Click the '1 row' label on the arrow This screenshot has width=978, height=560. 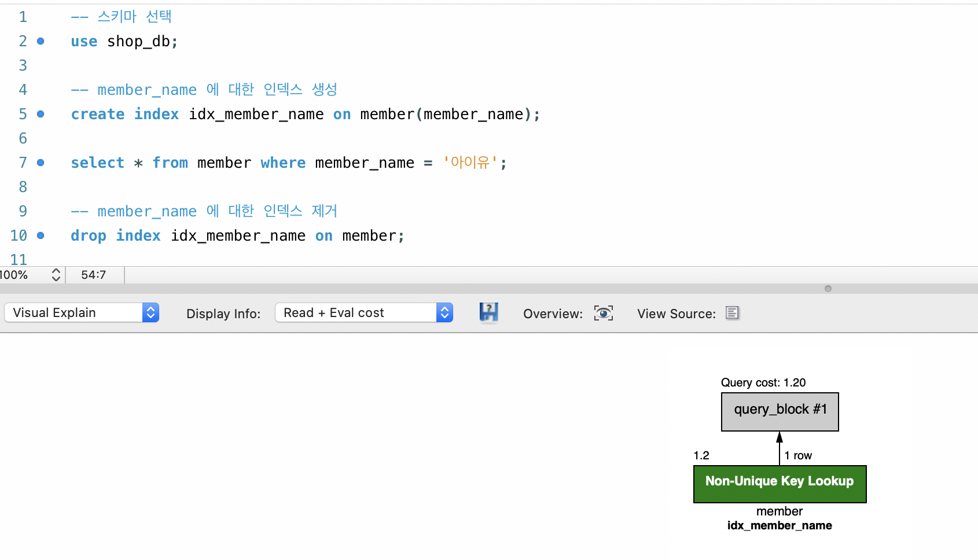798,455
